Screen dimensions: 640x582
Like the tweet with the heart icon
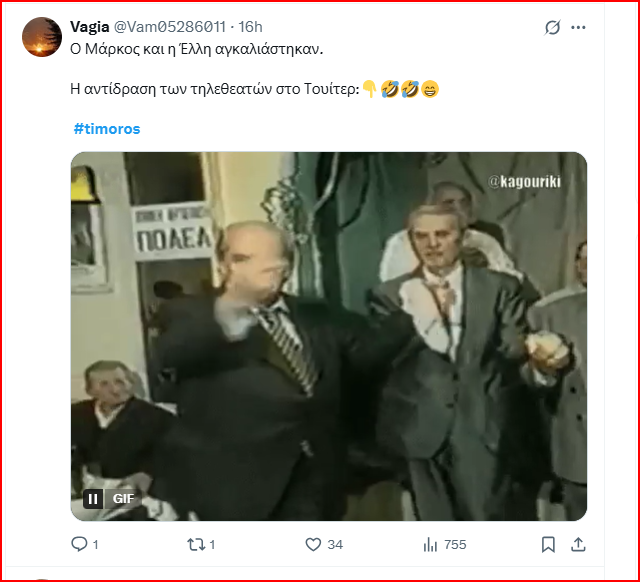[313, 544]
